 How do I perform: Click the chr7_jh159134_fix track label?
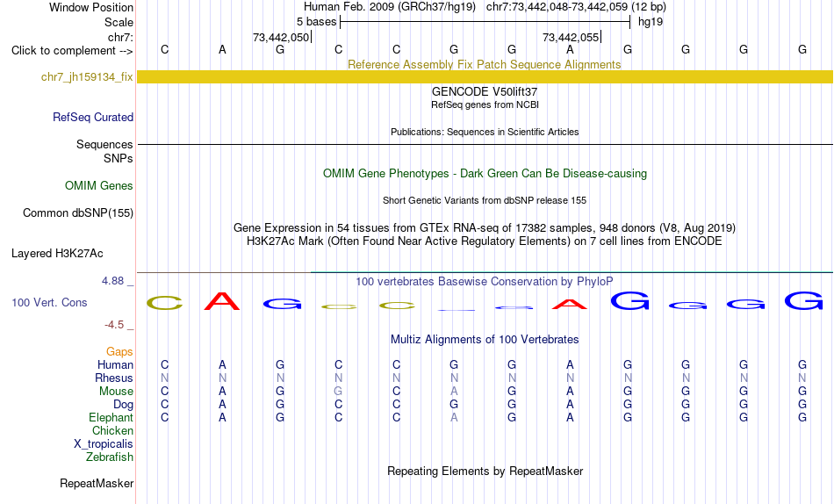(87, 77)
